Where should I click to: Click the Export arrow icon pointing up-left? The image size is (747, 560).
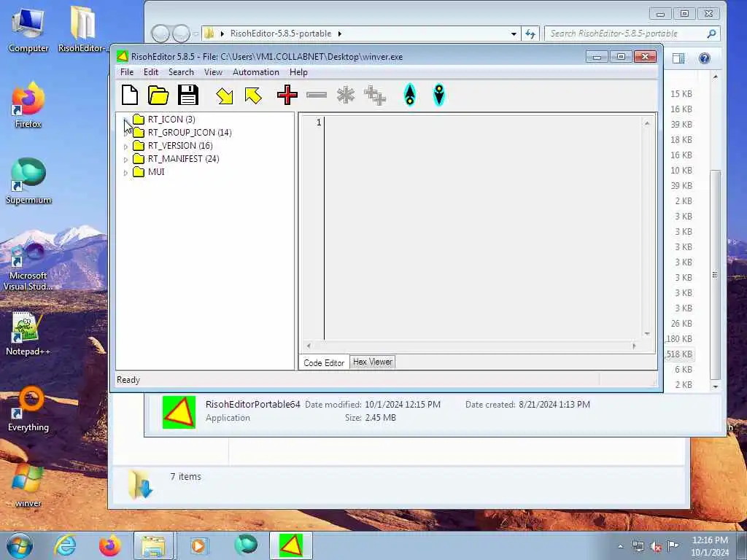point(253,96)
